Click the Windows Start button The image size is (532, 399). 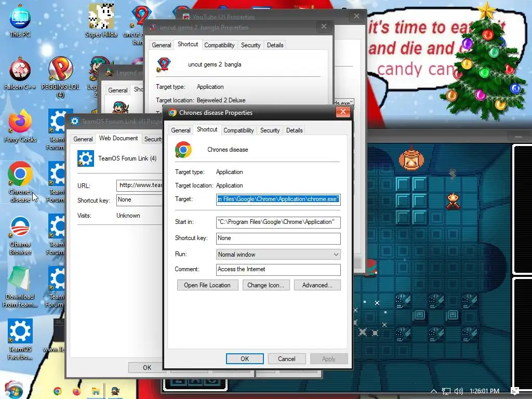point(14,390)
